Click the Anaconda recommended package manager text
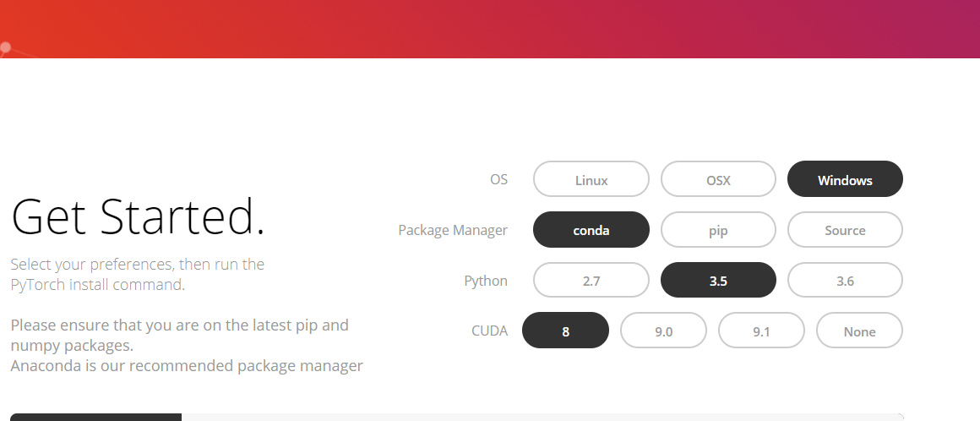The height and width of the screenshot is (421, 980). pyautogui.click(x=187, y=366)
